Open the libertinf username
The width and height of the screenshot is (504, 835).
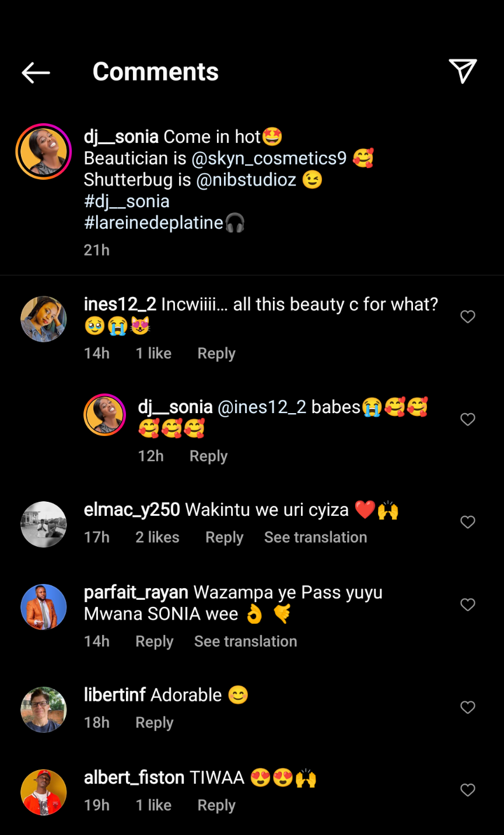coord(114,695)
